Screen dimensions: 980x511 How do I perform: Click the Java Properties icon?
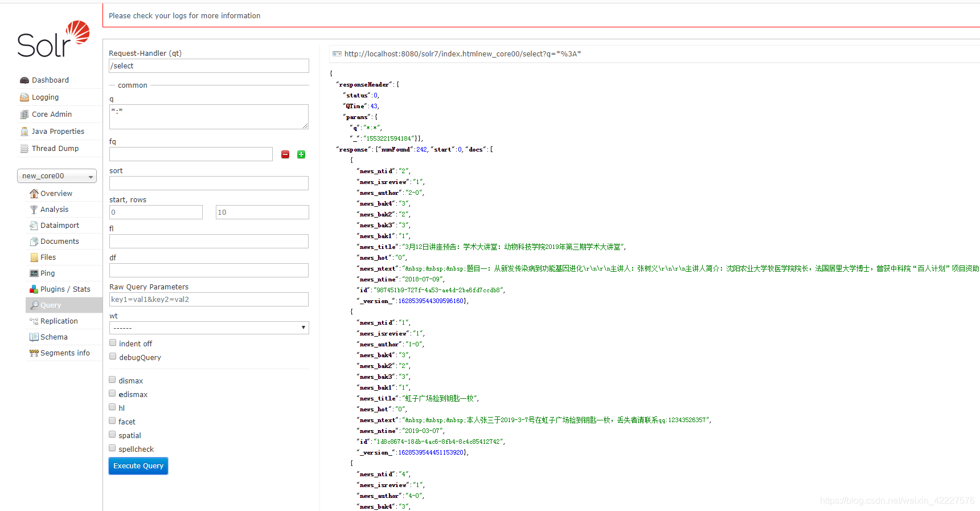point(24,132)
